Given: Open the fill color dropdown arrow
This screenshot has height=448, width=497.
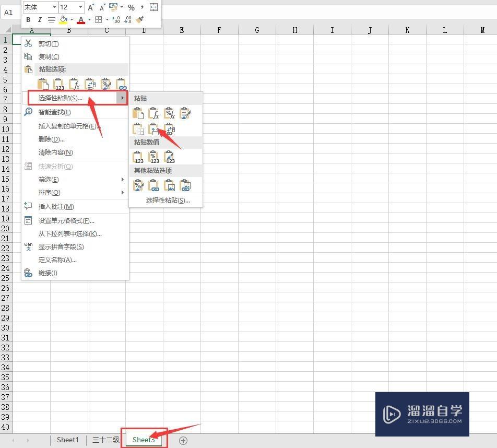Looking at the screenshot, I should (72, 20).
